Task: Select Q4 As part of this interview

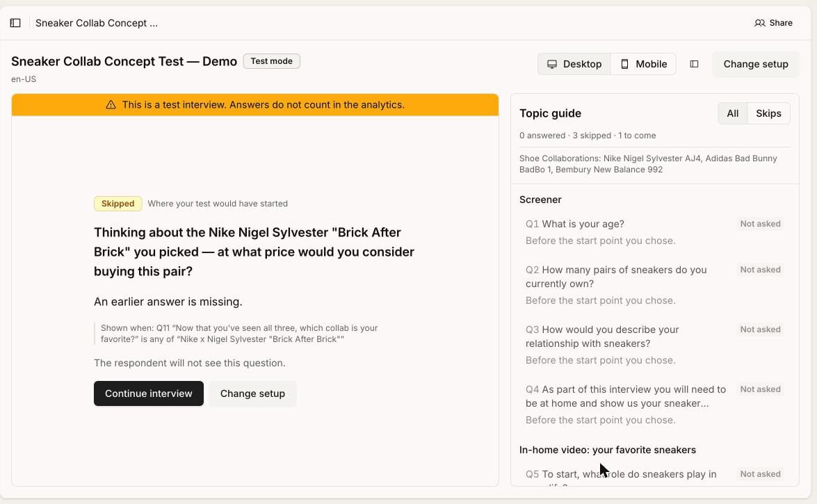Action: click(654, 405)
